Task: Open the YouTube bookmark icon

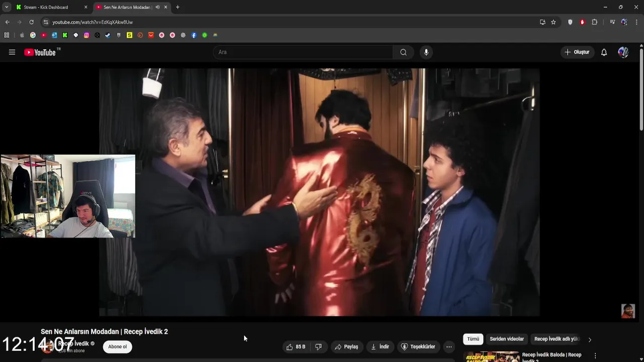Action: point(44,35)
